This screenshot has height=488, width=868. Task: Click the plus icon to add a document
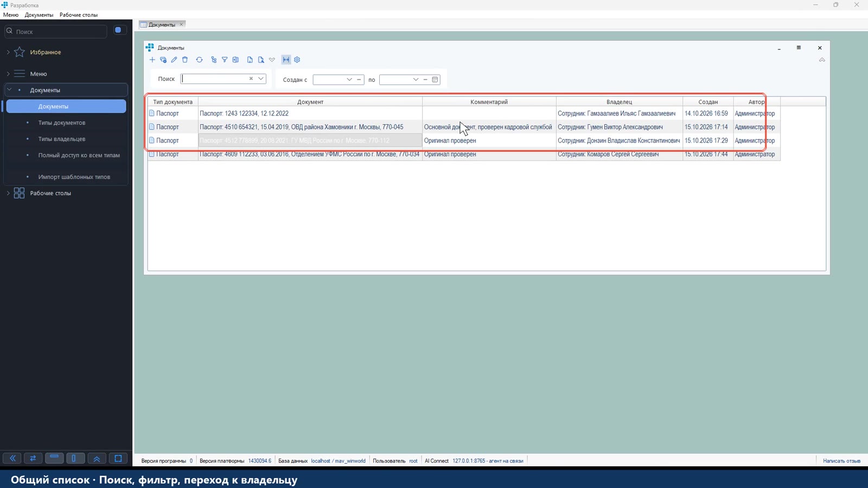(x=152, y=60)
